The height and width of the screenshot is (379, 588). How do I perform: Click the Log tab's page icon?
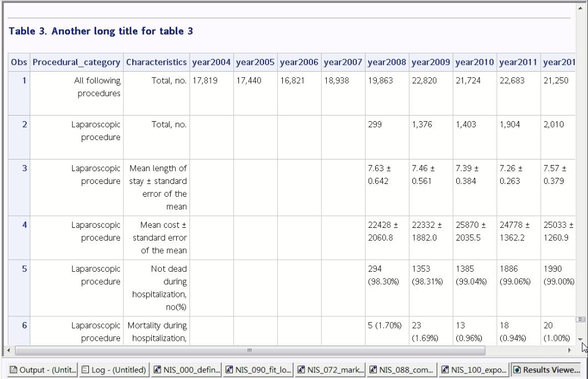tap(85, 370)
